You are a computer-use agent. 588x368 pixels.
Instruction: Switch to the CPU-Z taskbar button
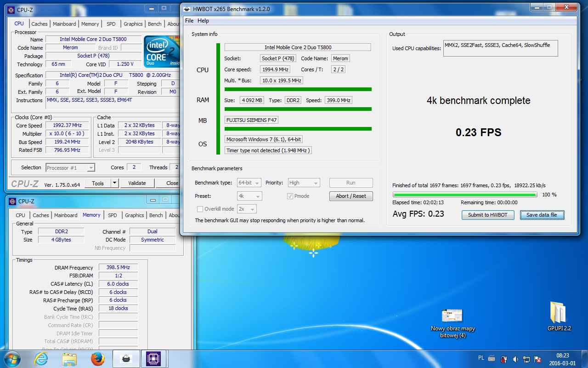(154, 359)
